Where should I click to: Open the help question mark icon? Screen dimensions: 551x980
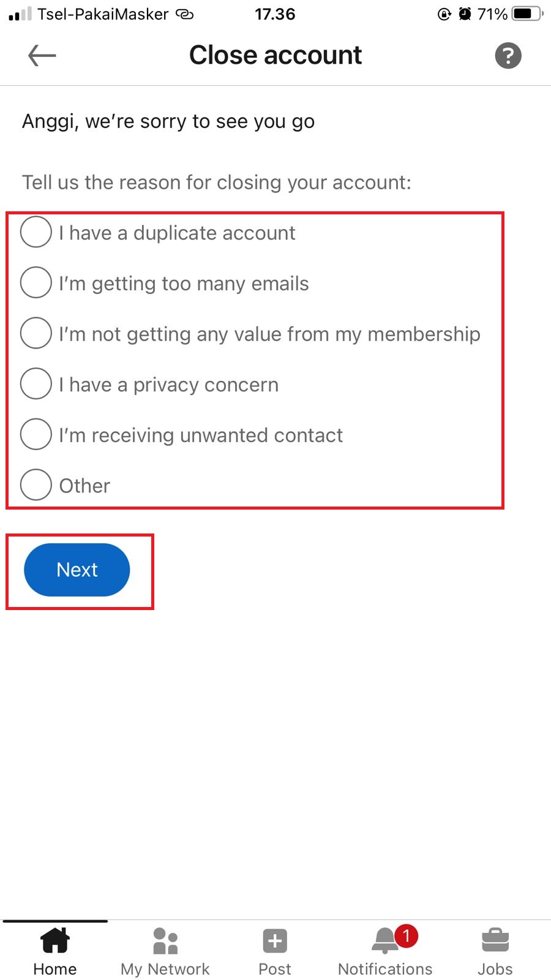[508, 56]
